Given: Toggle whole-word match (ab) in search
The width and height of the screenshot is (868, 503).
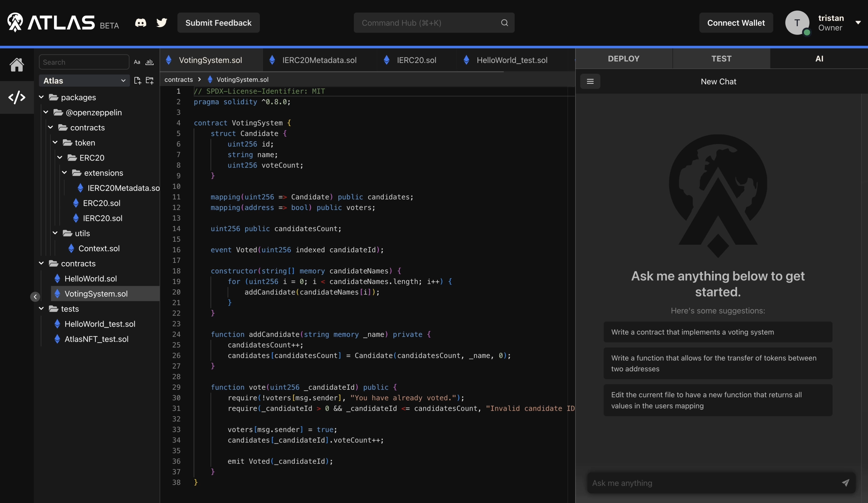Looking at the screenshot, I should [149, 62].
